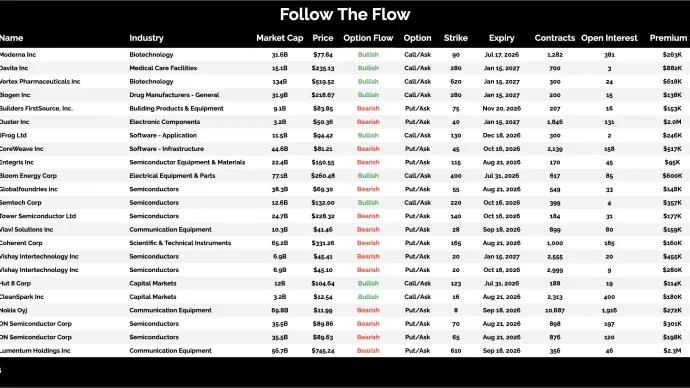Select the Strike column header
The width and height of the screenshot is (690, 388).
[x=455, y=38]
